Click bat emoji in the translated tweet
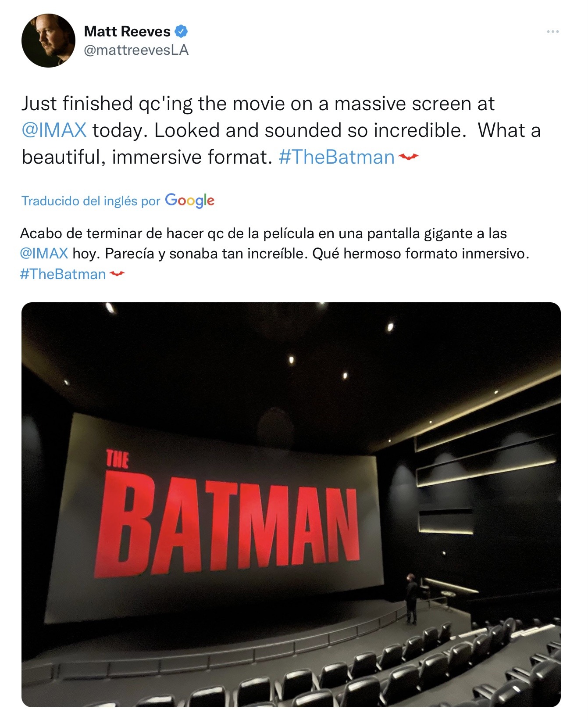This screenshot has height=720, width=588. coord(117,274)
